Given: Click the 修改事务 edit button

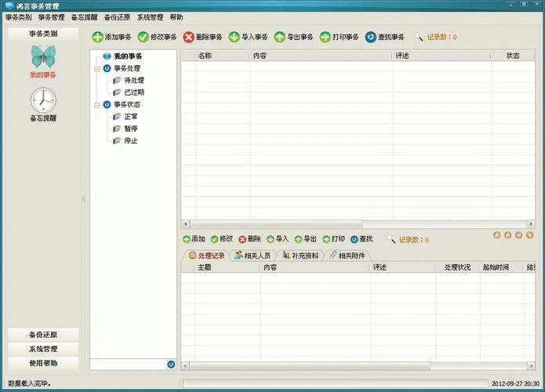Looking at the screenshot, I should click(157, 37).
